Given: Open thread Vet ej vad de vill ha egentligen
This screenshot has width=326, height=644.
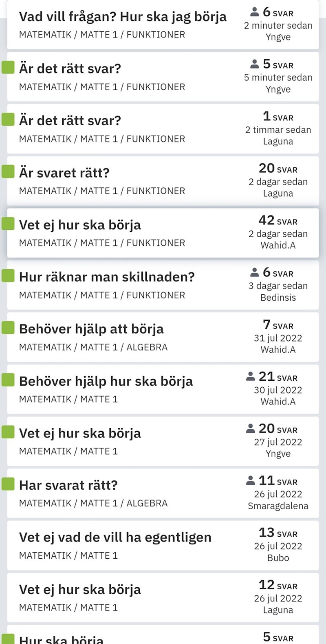Looking at the screenshot, I should coord(115,537).
